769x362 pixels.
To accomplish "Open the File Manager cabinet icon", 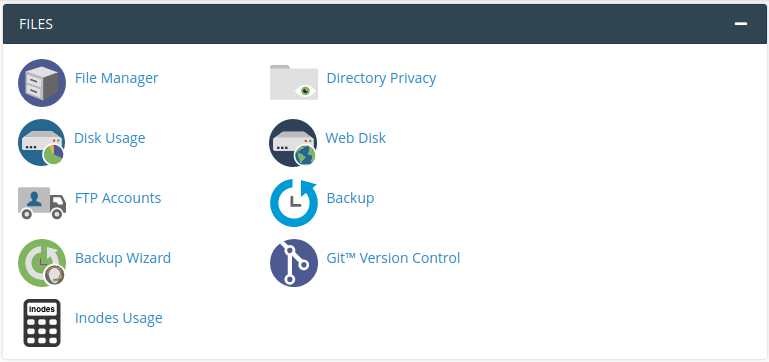I will (42, 83).
